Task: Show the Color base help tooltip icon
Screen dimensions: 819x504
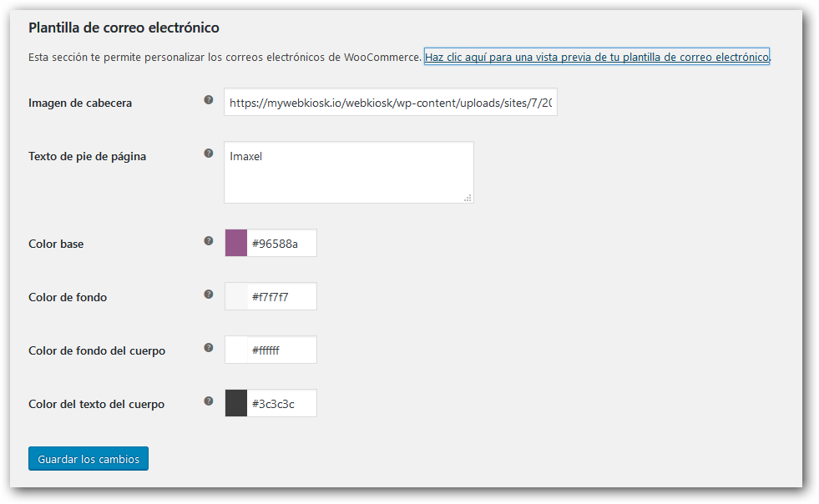Action: [209, 241]
